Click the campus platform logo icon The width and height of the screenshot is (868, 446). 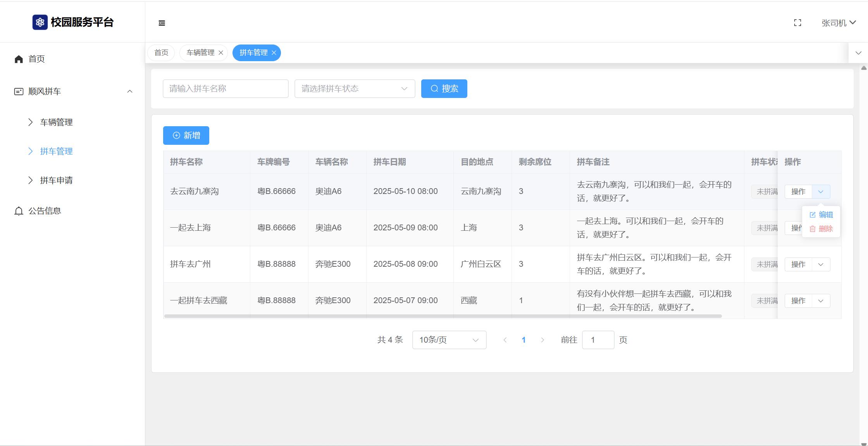[40, 22]
